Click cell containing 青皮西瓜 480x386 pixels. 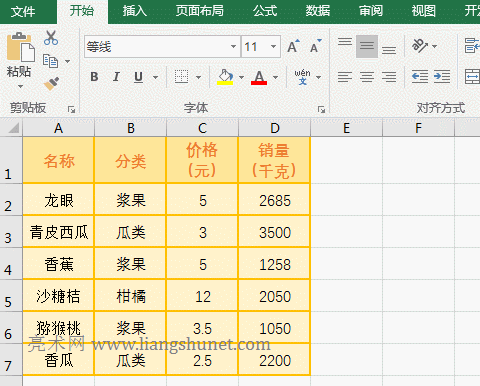[x=58, y=232]
